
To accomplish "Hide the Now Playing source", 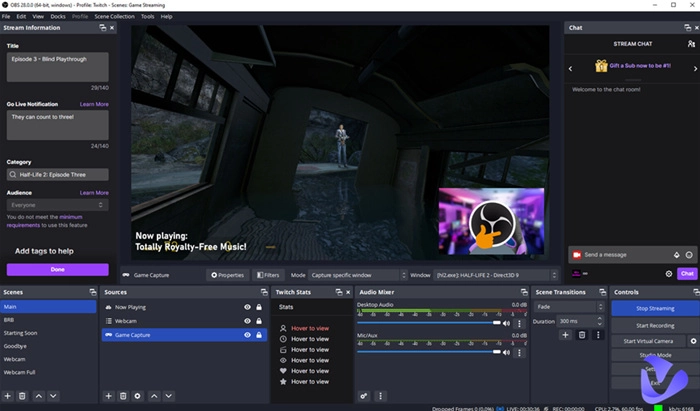I will click(x=247, y=307).
